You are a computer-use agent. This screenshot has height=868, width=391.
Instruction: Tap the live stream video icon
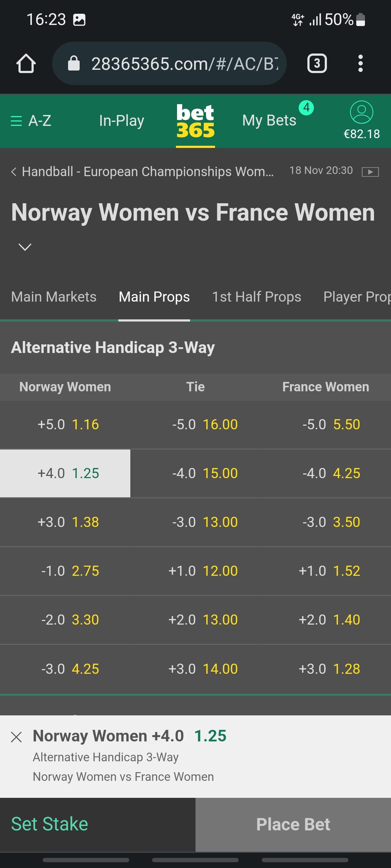pos(370,172)
